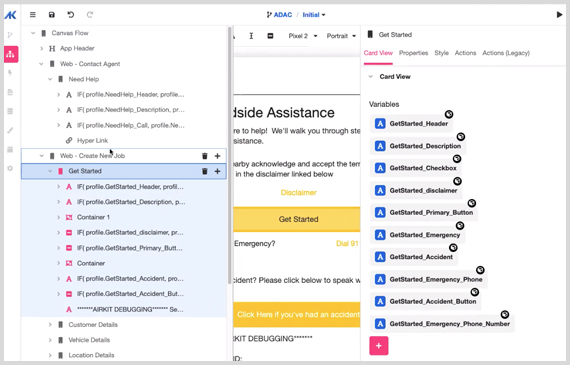The width and height of the screenshot is (570, 365).
Task: Click reset icon on GetStarted_Header variable
Action: (x=449, y=114)
